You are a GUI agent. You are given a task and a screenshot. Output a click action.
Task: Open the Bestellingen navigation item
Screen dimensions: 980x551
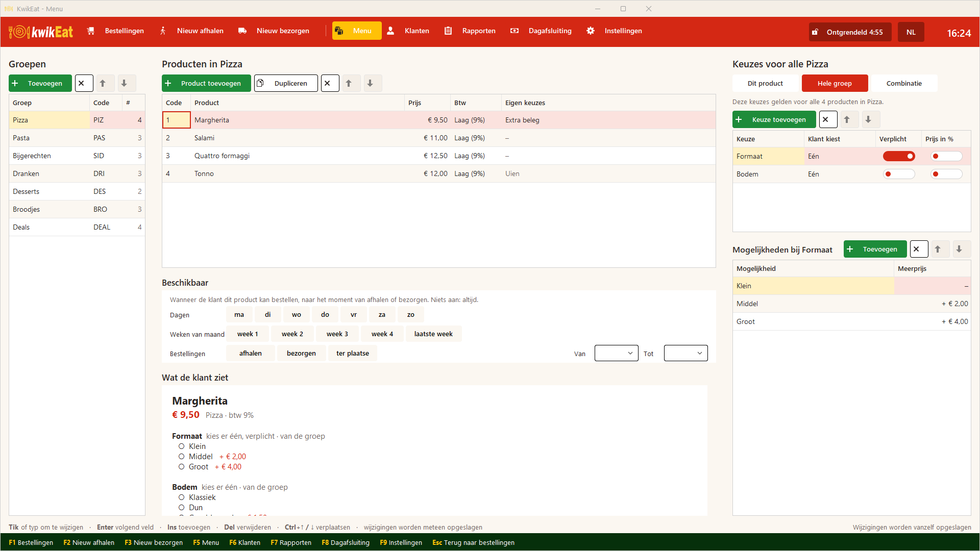click(x=116, y=31)
